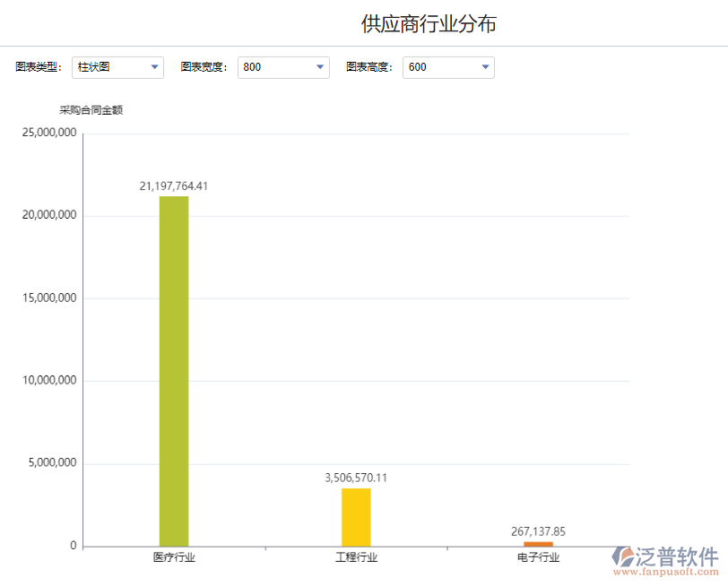
Task: Click the arrow icon beside 800
Action: [319, 66]
